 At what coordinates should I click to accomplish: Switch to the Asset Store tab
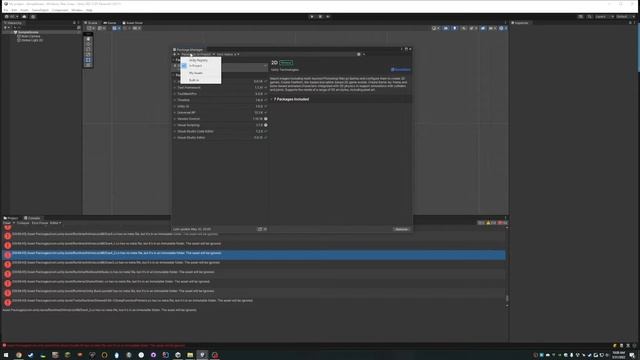tap(133, 23)
